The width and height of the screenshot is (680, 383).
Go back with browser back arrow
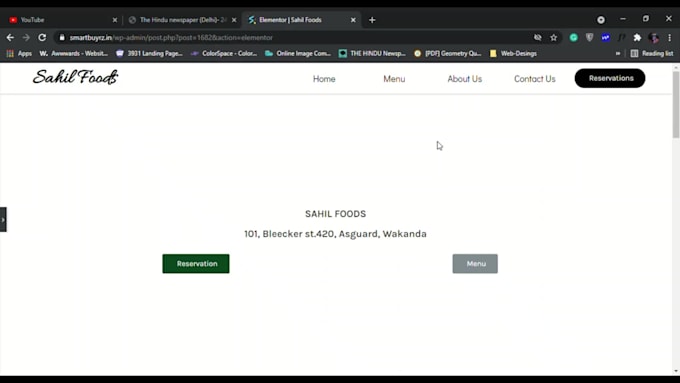click(10, 38)
